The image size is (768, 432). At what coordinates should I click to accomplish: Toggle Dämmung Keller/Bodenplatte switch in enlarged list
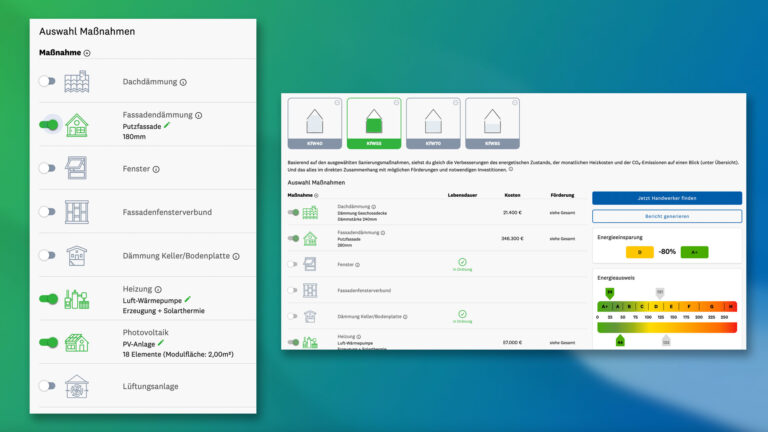pyautogui.click(x=48, y=255)
